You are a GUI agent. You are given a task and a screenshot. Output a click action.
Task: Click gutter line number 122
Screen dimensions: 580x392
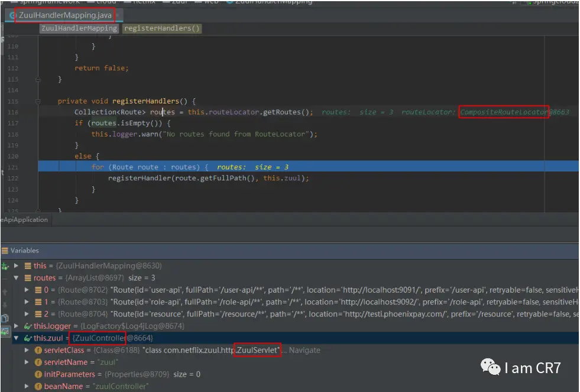(12, 179)
